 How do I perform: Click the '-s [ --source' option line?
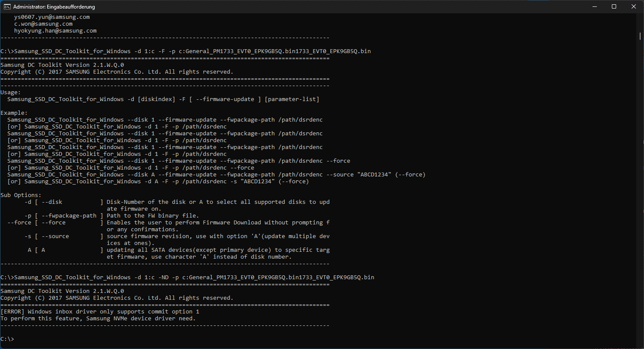click(177, 236)
